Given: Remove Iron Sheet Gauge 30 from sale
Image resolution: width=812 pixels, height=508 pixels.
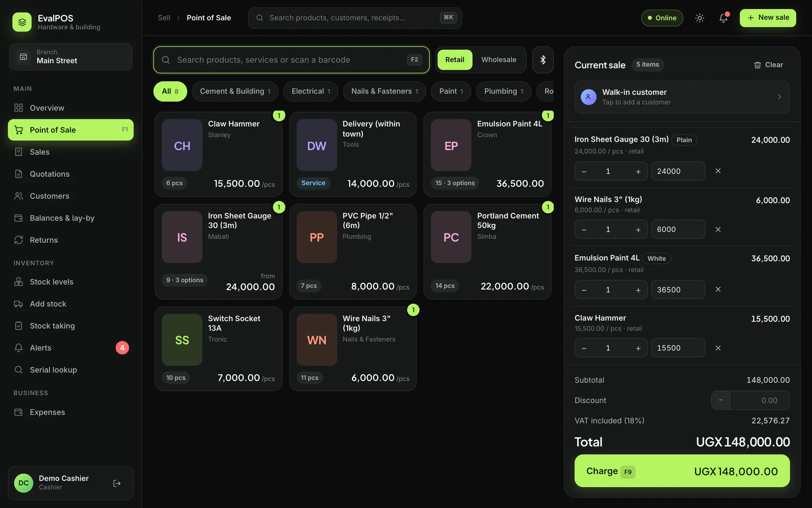Looking at the screenshot, I should [x=718, y=171].
